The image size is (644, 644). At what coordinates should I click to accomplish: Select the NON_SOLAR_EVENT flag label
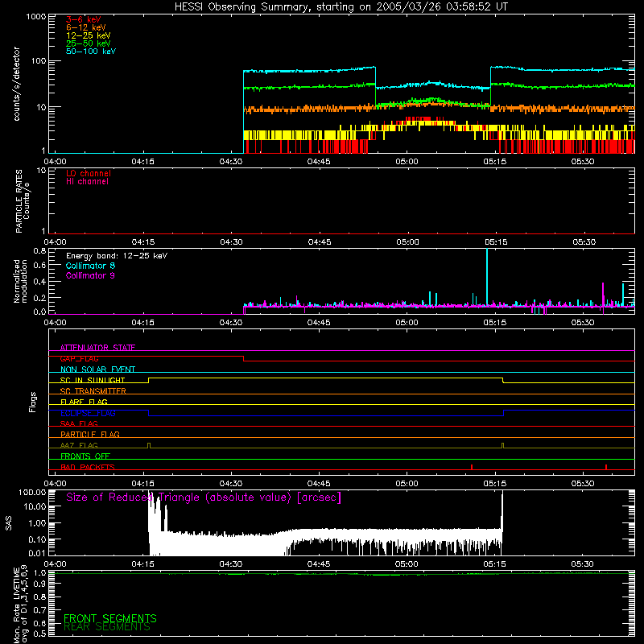pyautogui.click(x=97, y=369)
